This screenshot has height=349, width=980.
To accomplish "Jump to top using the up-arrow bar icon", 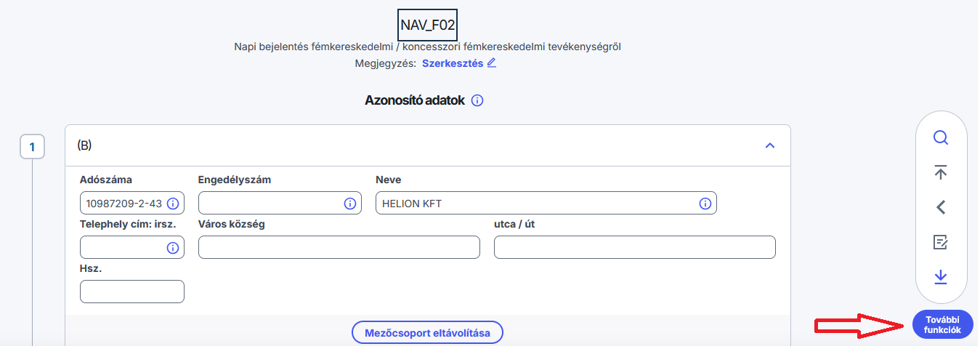I will [x=941, y=172].
